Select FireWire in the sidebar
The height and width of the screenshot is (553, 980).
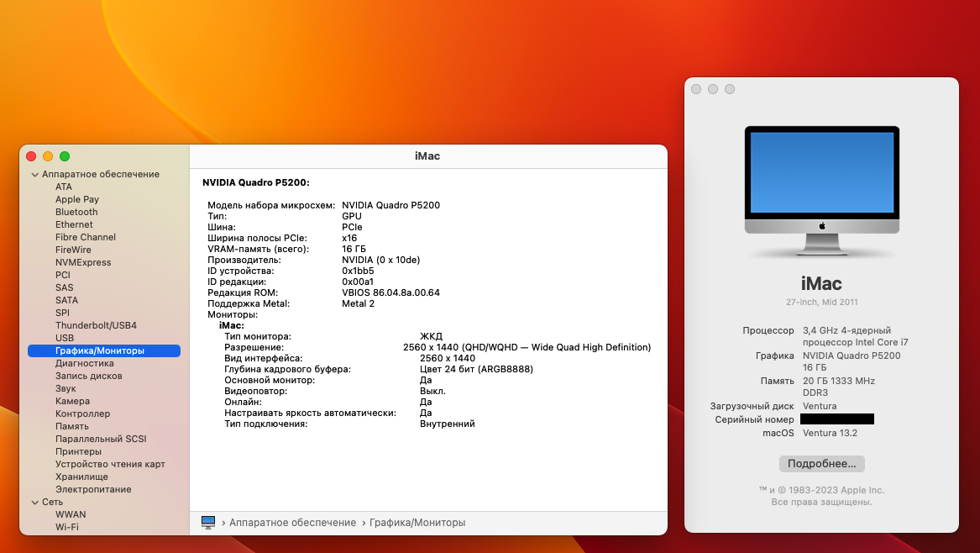pyautogui.click(x=73, y=250)
